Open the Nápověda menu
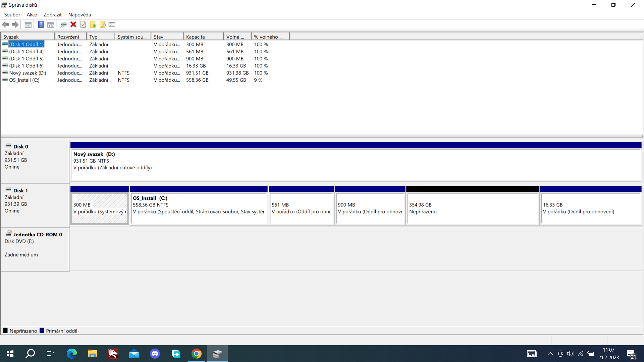This screenshot has height=362, width=644. click(79, 15)
